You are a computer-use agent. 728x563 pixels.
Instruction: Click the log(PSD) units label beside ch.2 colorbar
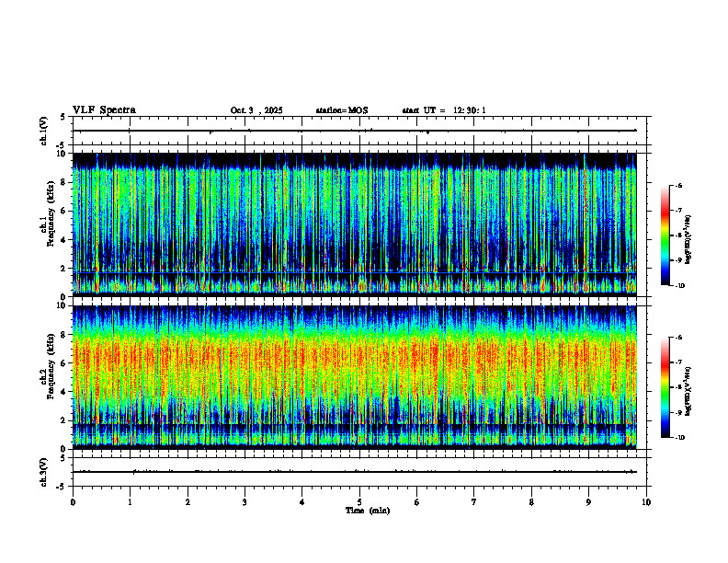click(x=688, y=392)
